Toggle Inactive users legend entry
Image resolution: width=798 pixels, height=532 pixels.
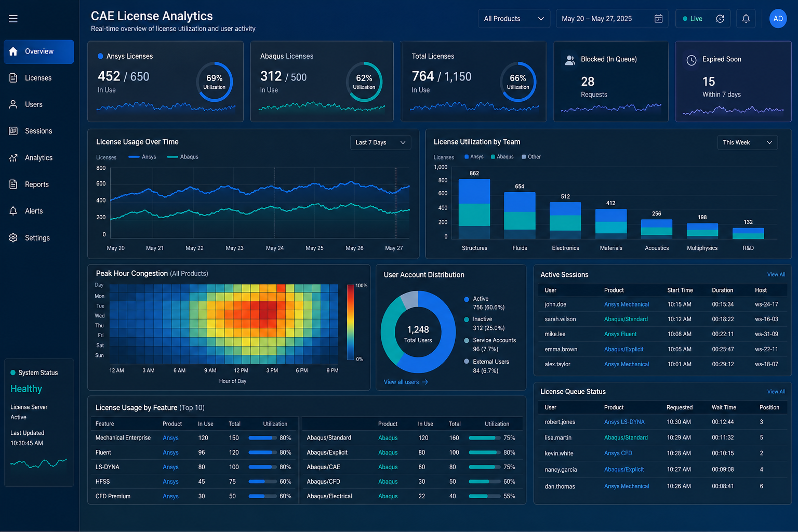484,324
